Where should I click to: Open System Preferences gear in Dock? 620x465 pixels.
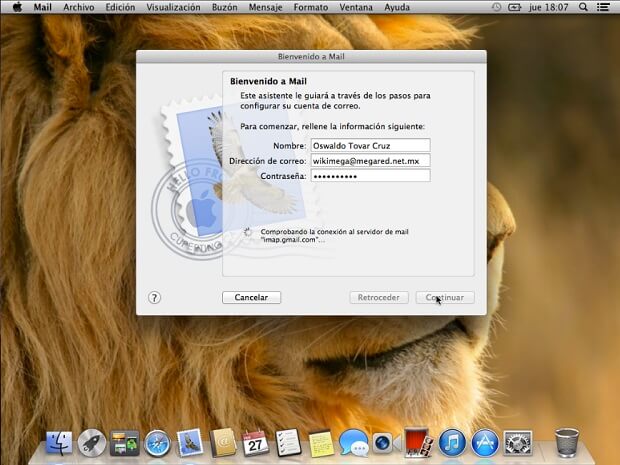pos(518,443)
